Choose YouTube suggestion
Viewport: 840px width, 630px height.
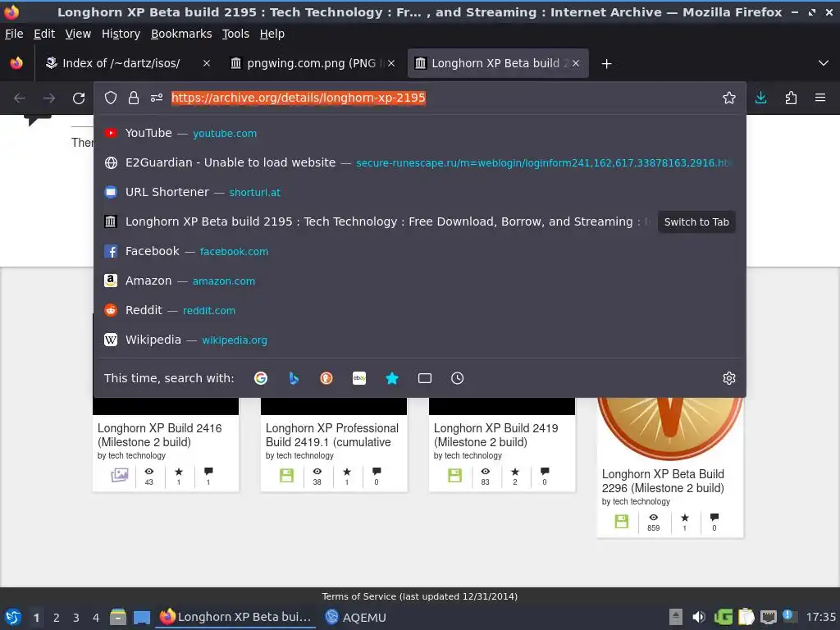click(x=419, y=134)
